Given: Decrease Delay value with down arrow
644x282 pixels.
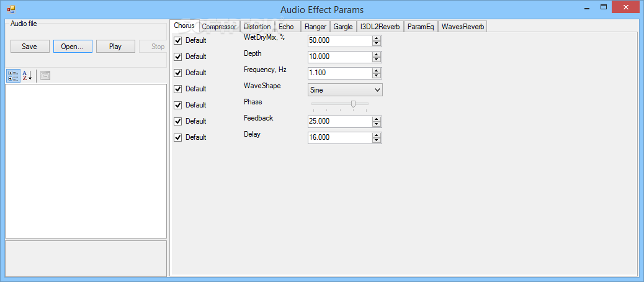Looking at the screenshot, I should click(x=376, y=140).
